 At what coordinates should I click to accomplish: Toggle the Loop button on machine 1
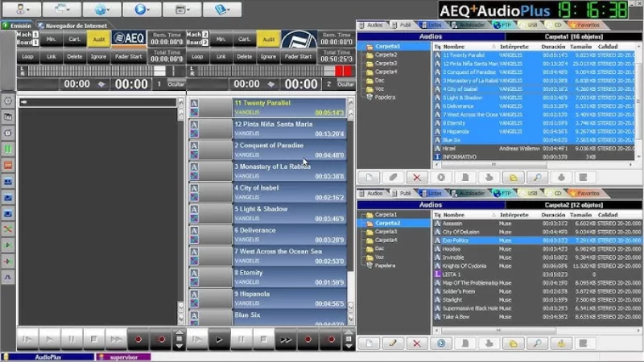tap(28, 57)
